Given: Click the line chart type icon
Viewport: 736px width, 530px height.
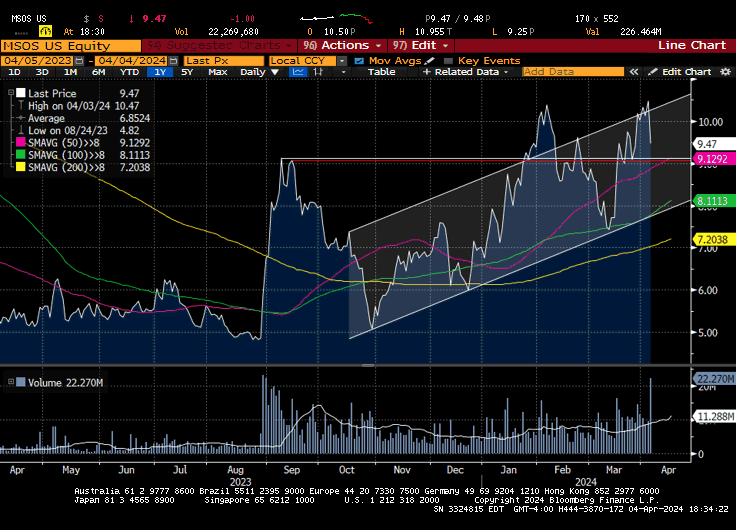Looking at the screenshot, I should coord(298,72).
